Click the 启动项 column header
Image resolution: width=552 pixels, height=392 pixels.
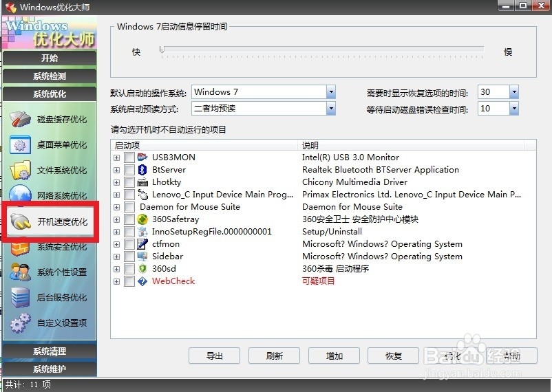pos(205,145)
